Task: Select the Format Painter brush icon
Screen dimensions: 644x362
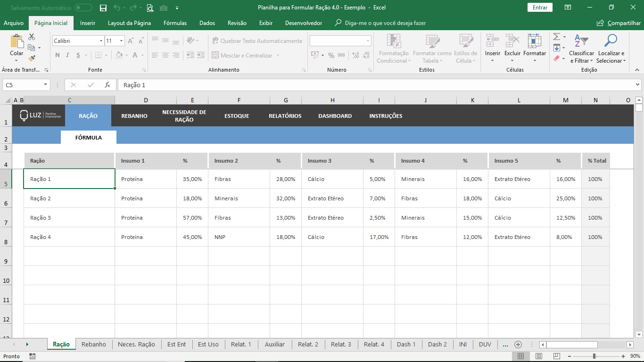Action: [x=32, y=58]
